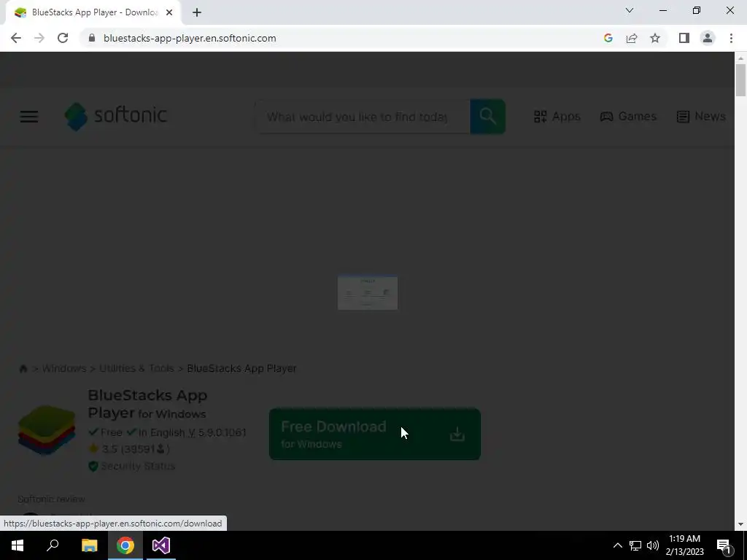Open Chrome profile avatar
This screenshot has width=747, height=560.
[708, 38]
